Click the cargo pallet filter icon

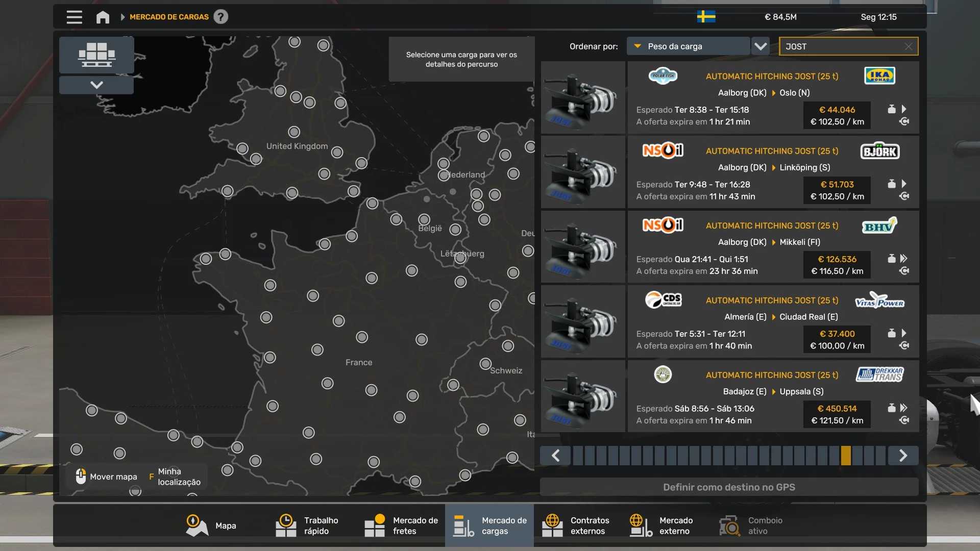[96, 55]
